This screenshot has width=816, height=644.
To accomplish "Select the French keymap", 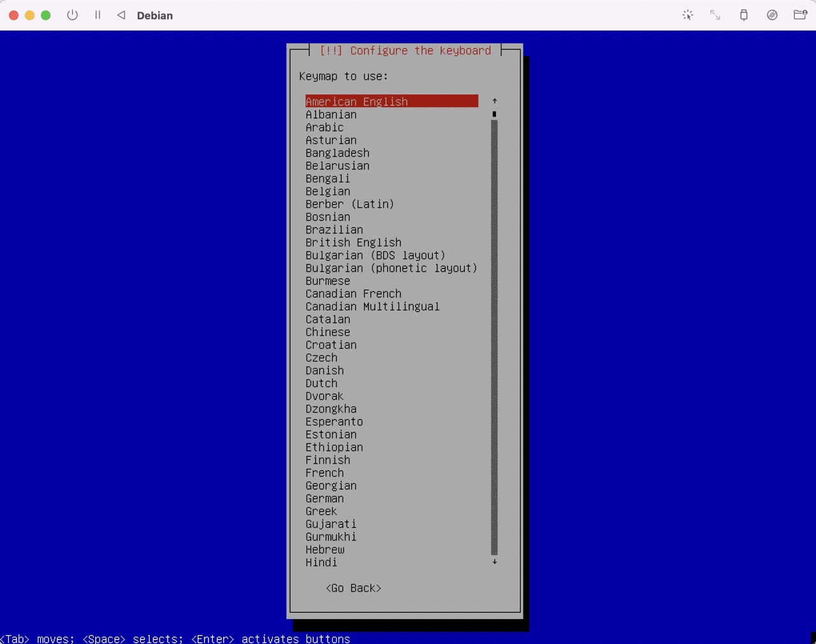I will (x=324, y=473).
